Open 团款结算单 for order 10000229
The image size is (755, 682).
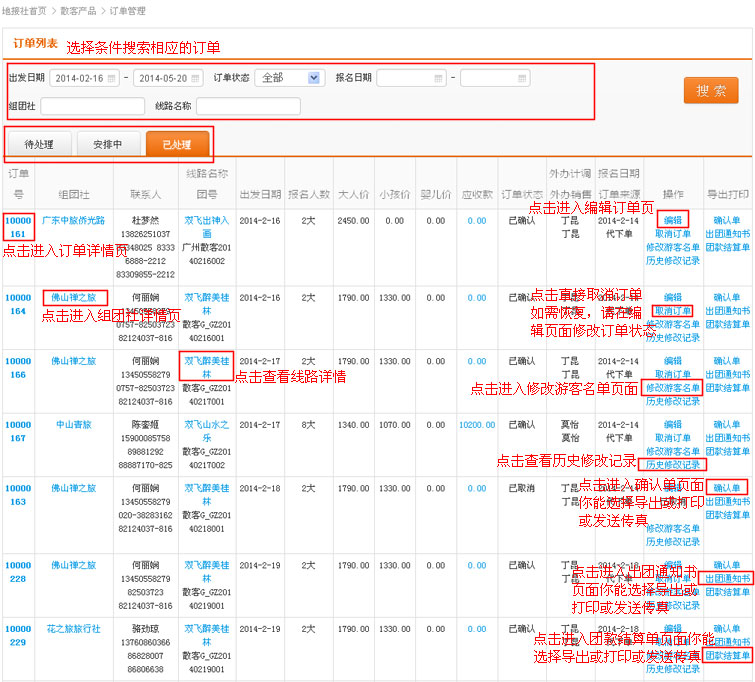click(727, 655)
